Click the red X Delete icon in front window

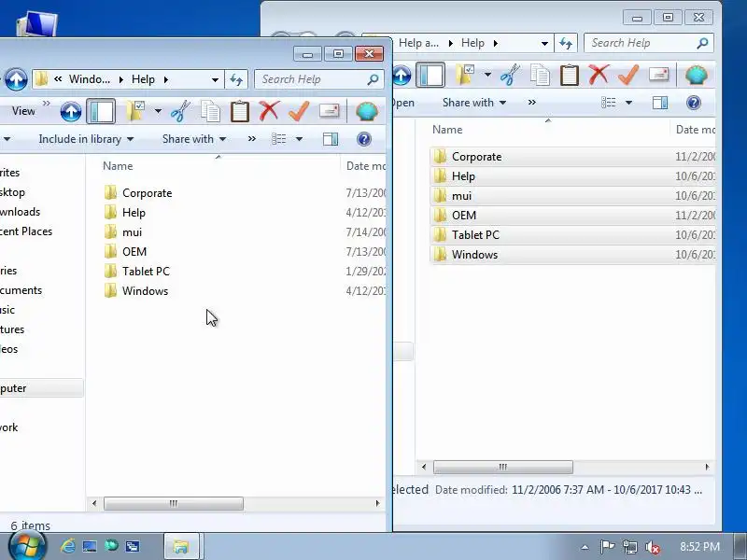[x=269, y=111]
